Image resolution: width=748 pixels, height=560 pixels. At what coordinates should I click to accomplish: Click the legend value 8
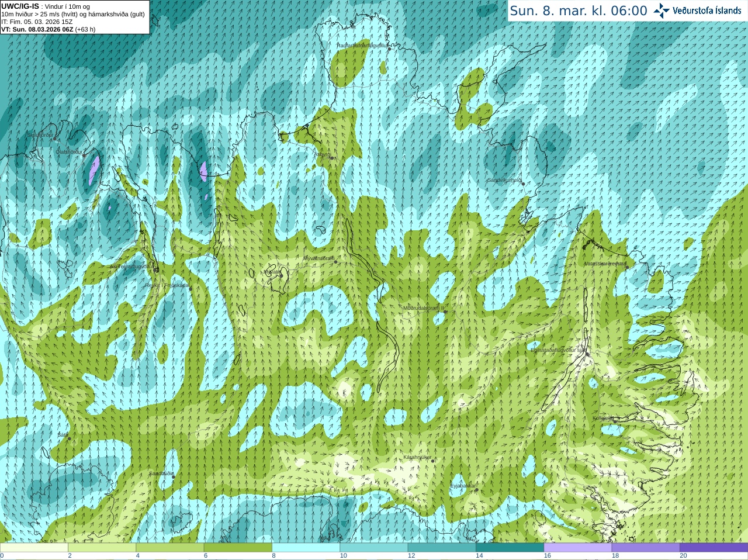pyautogui.click(x=273, y=556)
